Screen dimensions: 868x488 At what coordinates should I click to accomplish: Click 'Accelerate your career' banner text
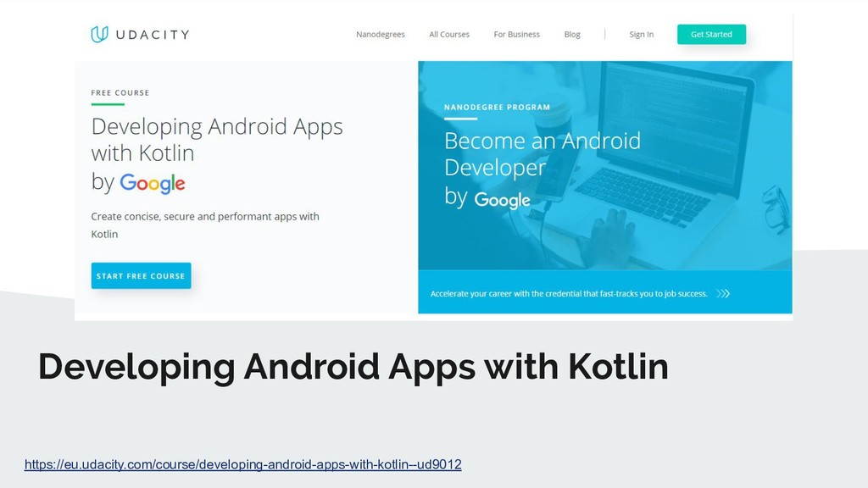coord(569,294)
